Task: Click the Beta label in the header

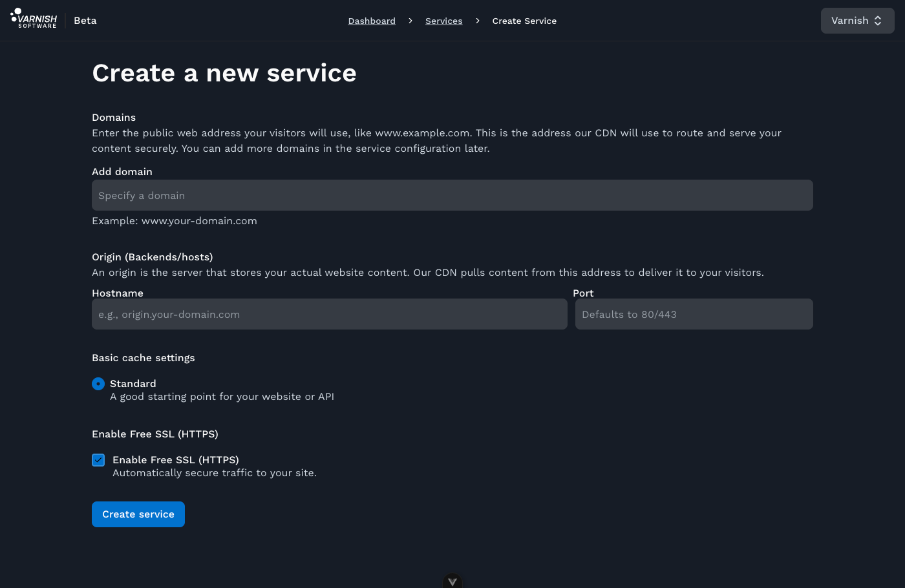Action: click(85, 20)
